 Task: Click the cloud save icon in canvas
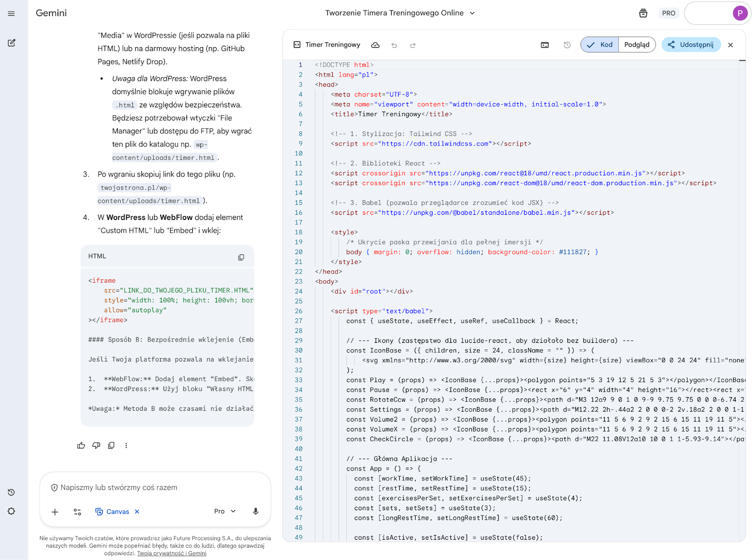click(x=375, y=45)
